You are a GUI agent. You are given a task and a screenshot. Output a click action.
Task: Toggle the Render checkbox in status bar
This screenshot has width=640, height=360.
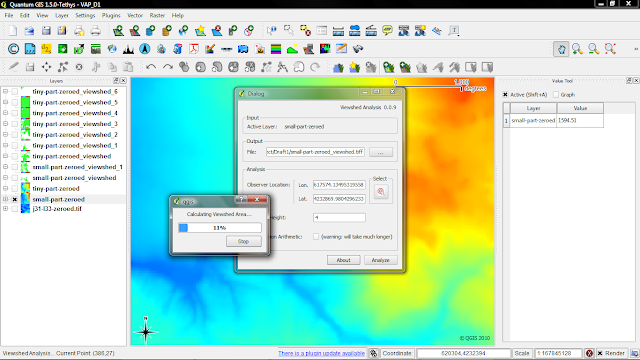pos(600,353)
